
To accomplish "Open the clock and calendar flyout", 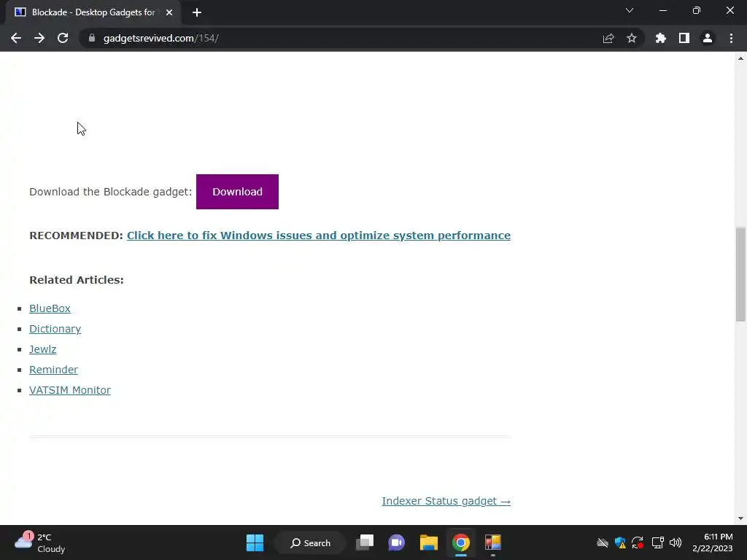I will (712, 542).
